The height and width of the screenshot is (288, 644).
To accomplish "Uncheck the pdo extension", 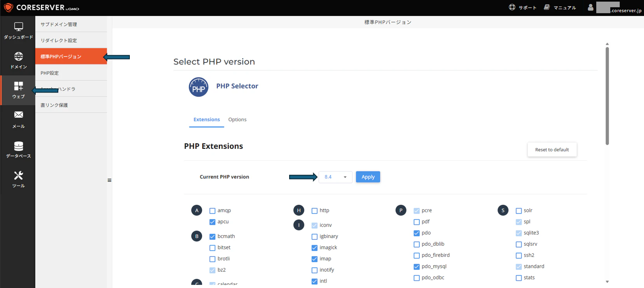I will [x=417, y=233].
